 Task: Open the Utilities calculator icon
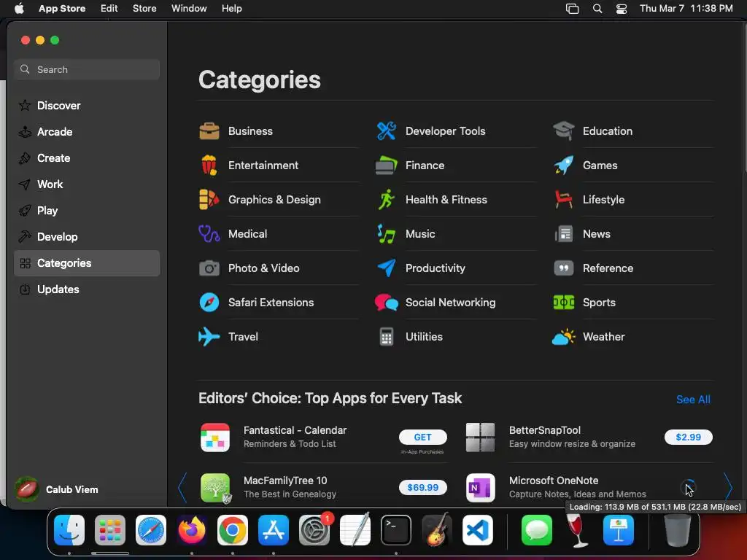(387, 337)
